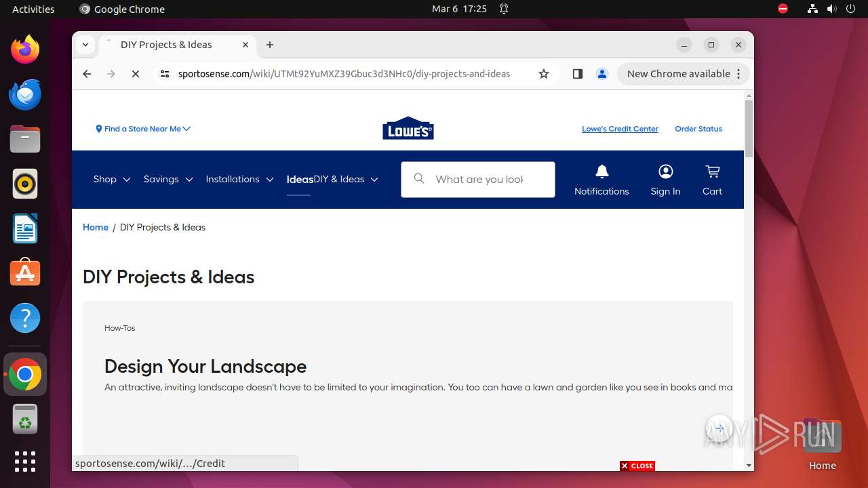Open the clock calendar Mar 6 17:25

459,9
